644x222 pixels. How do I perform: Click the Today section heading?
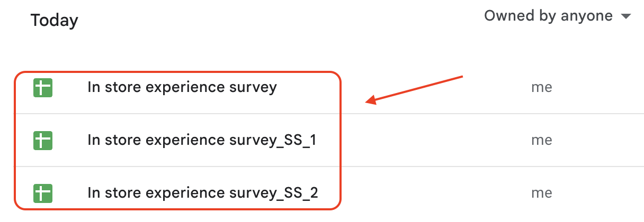coord(54,21)
